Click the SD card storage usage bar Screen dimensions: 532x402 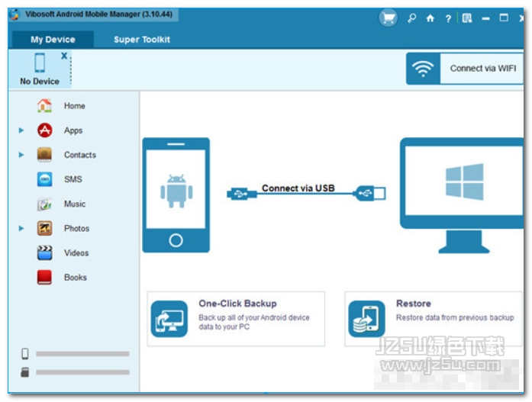click(x=82, y=372)
